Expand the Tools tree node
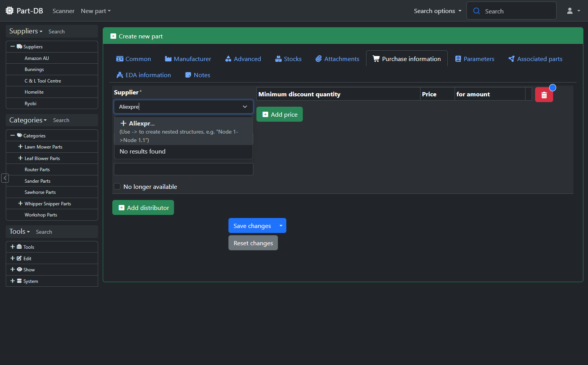The height and width of the screenshot is (365, 588). [13, 247]
